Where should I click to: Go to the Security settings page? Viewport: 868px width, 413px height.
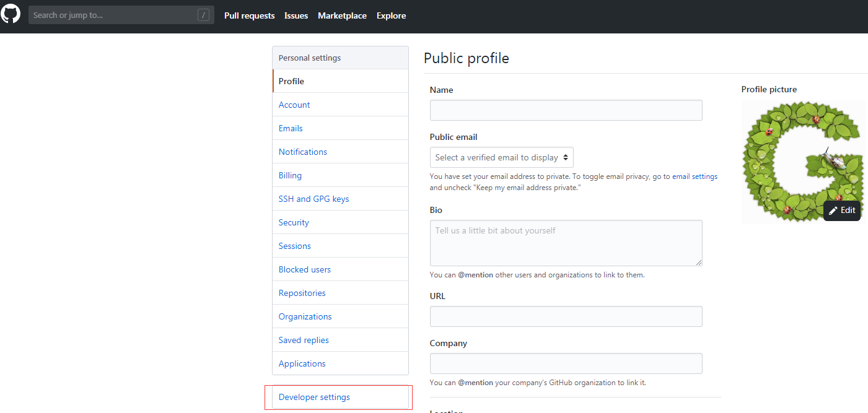click(x=294, y=222)
